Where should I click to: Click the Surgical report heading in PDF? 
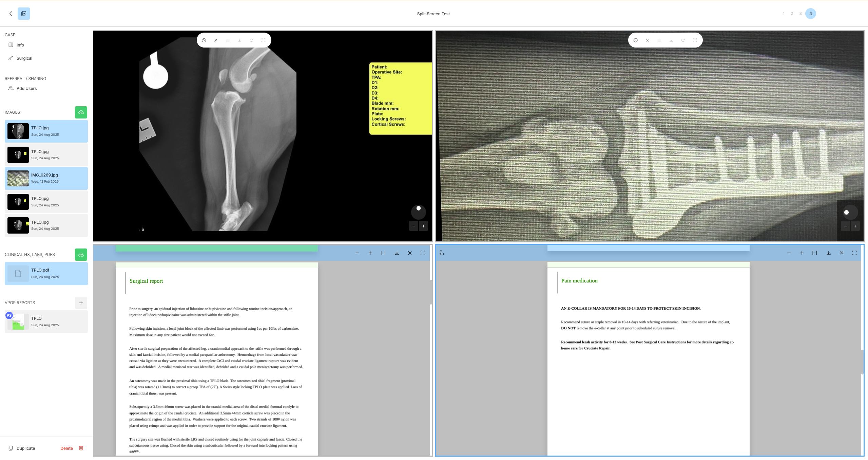pyautogui.click(x=146, y=281)
